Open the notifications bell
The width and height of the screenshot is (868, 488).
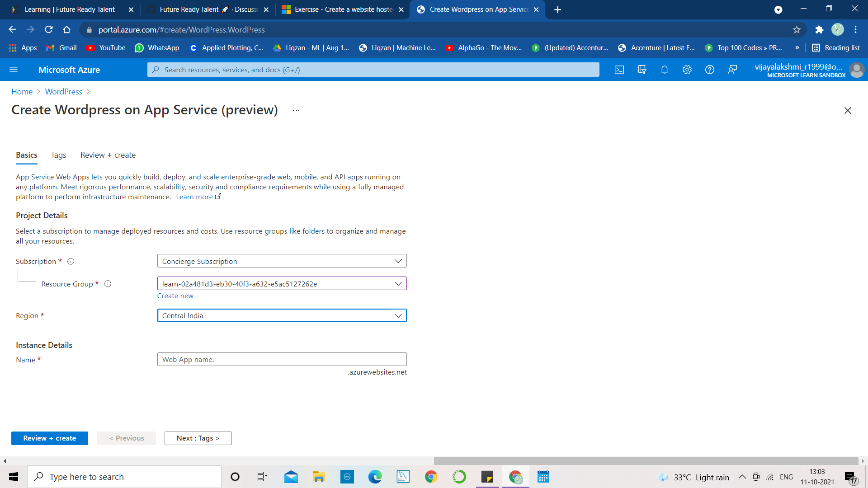(x=665, y=70)
